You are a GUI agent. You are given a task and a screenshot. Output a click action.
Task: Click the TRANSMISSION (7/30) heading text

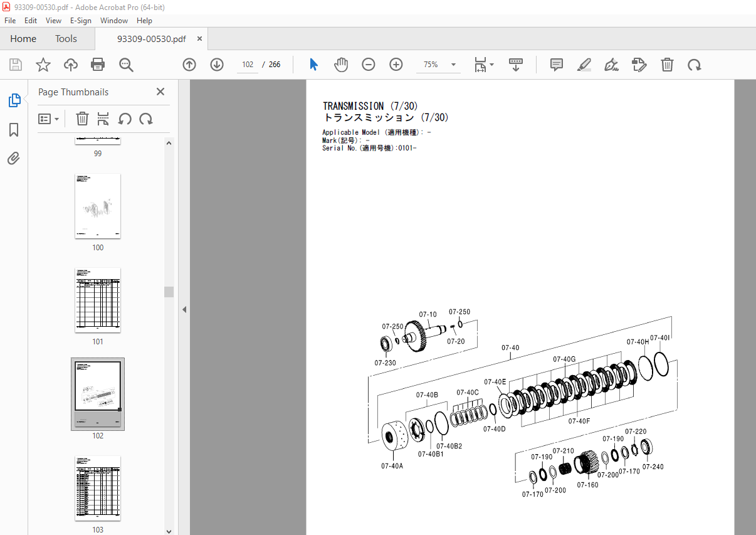[x=370, y=106]
